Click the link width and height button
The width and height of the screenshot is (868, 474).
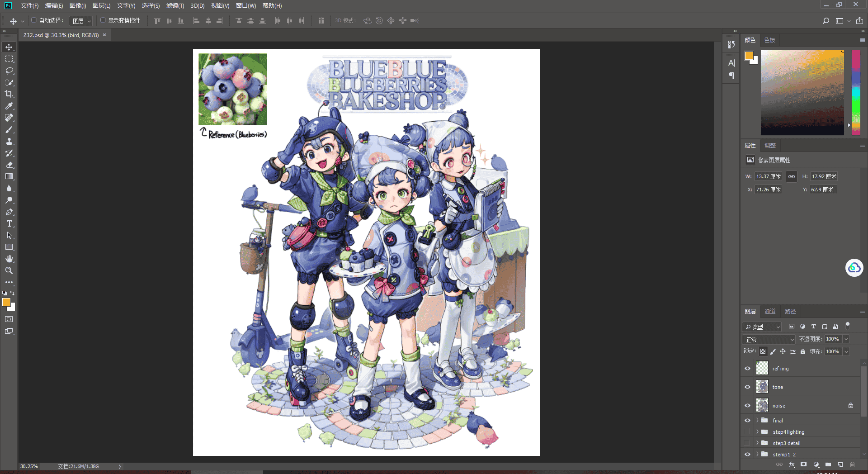[x=791, y=176]
